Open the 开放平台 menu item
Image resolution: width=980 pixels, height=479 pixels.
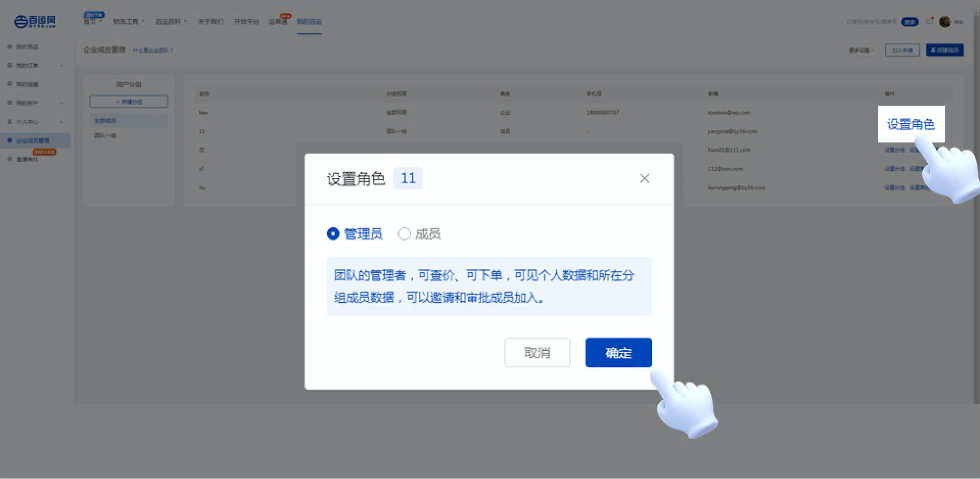[246, 21]
